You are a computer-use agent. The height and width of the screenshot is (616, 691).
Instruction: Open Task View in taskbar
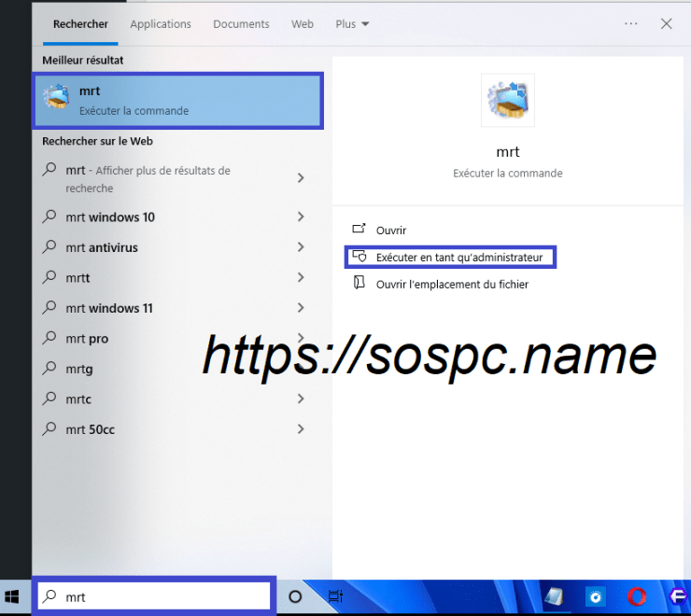coord(336,596)
